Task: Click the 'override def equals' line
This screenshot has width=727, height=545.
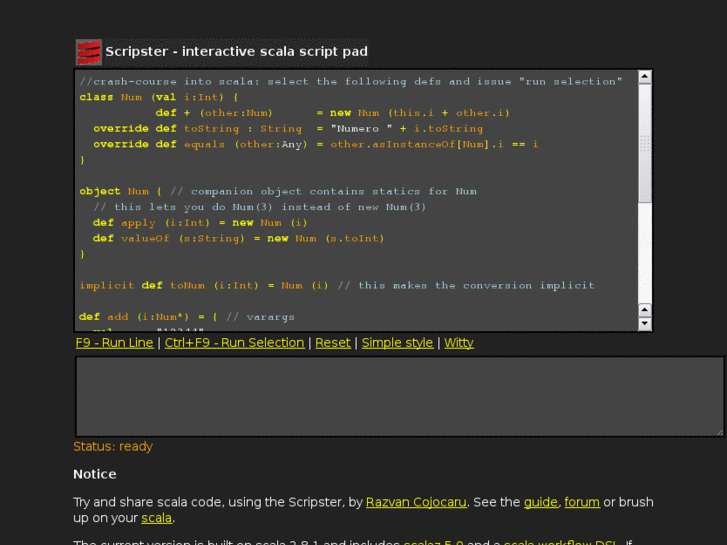Action: point(316,144)
